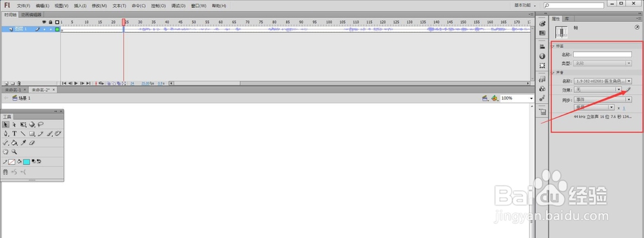Select the Rectangle tool

tap(32, 134)
